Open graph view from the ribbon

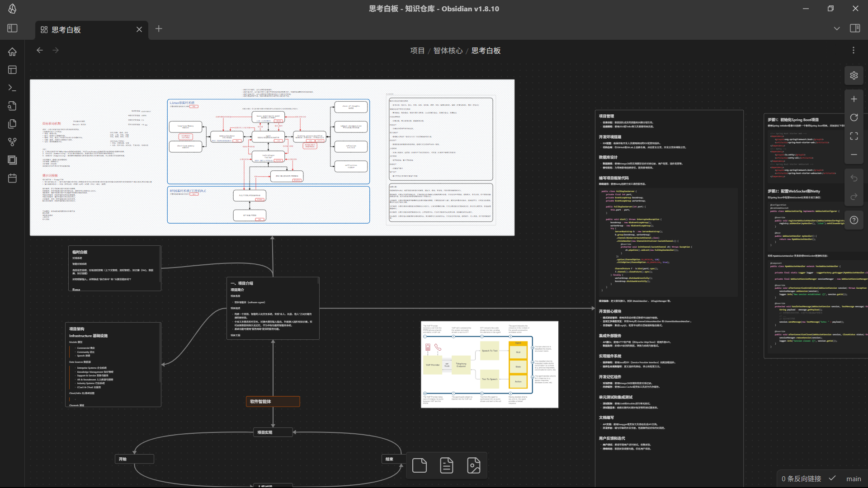(x=12, y=142)
